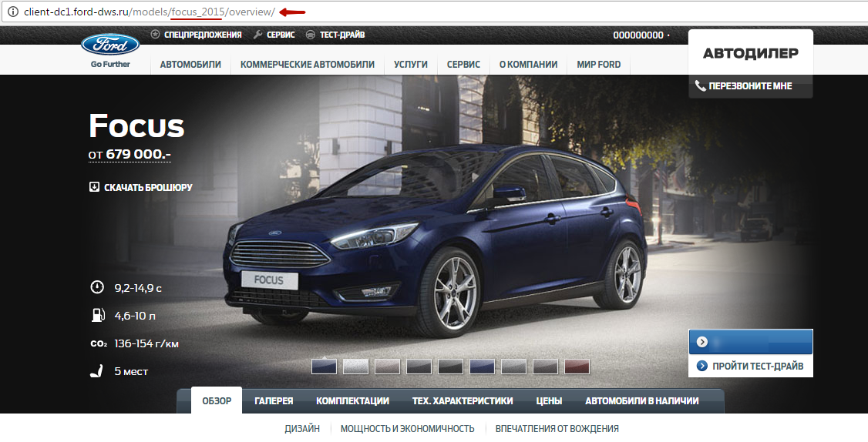Click Перезвоните мне button
Viewport: 868px width, 442px height.
coord(751,85)
